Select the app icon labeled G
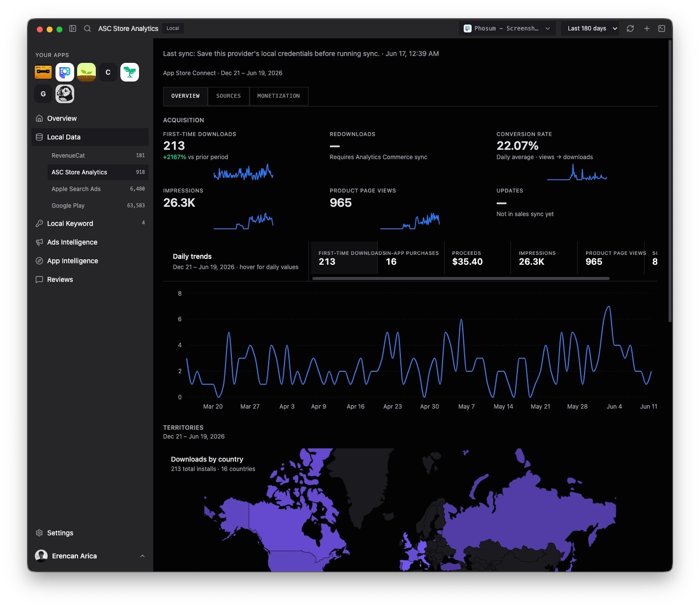 43,94
